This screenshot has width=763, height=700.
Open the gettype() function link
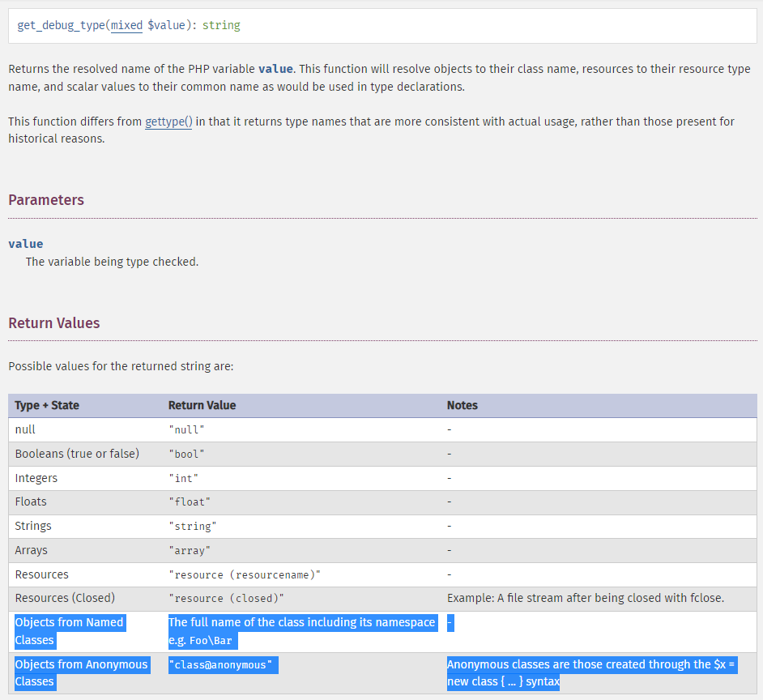(x=168, y=122)
